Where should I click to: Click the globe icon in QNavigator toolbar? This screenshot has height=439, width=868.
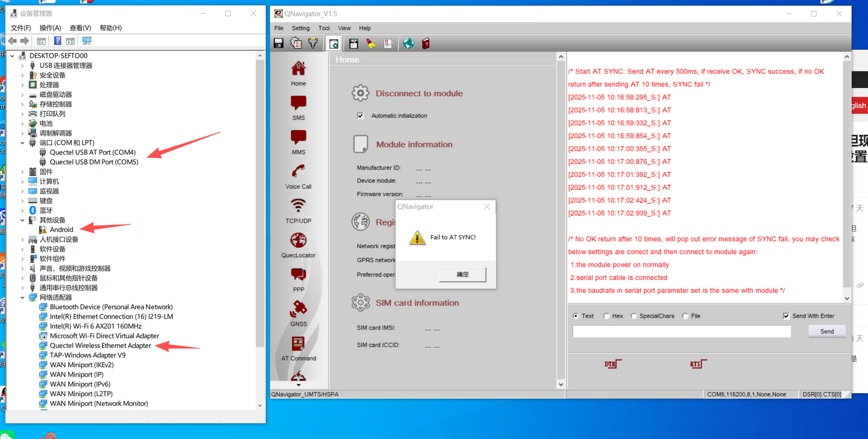tap(408, 43)
